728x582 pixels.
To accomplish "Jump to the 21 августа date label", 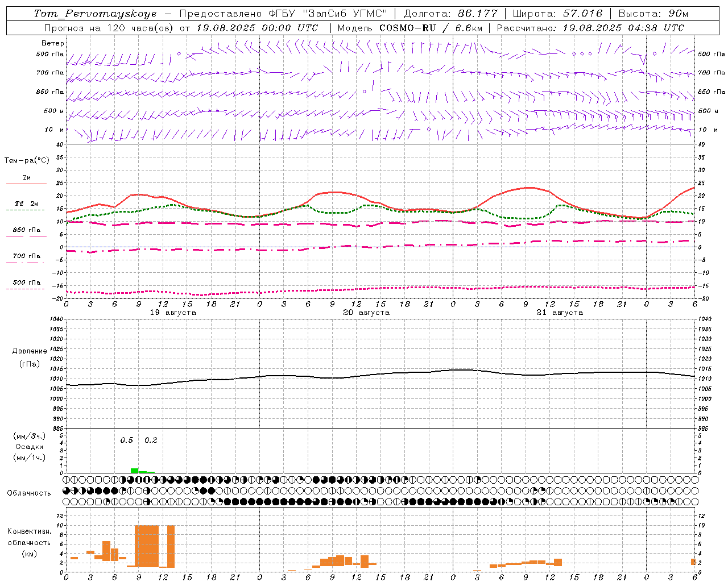I will (x=560, y=313).
